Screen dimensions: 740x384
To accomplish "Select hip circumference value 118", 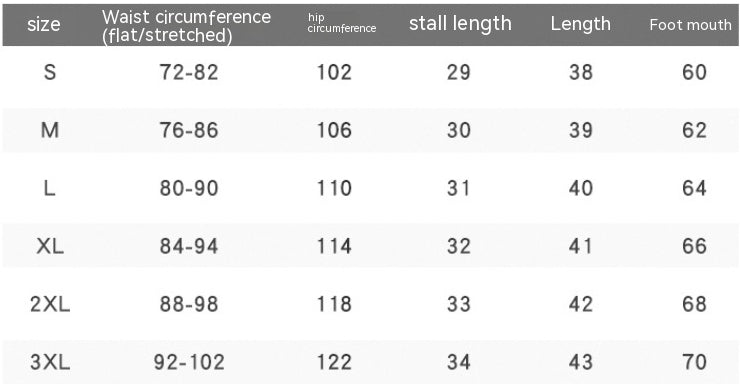I will point(334,304).
